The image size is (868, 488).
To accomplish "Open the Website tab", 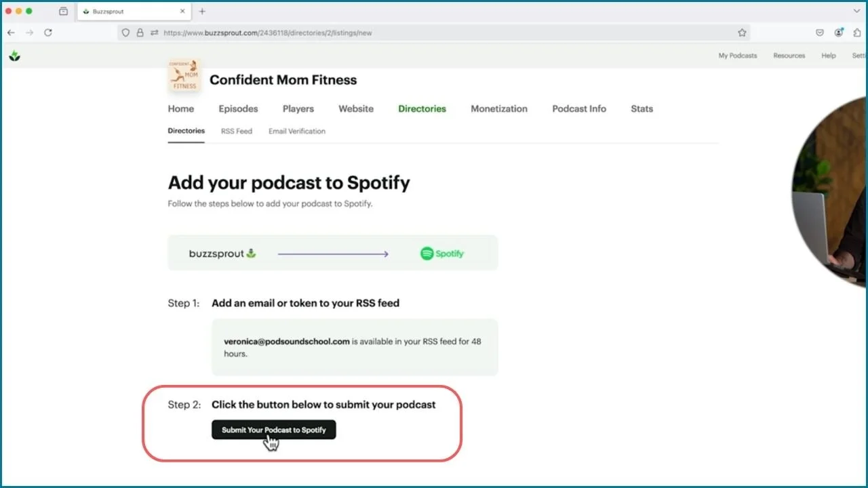I will (356, 108).
